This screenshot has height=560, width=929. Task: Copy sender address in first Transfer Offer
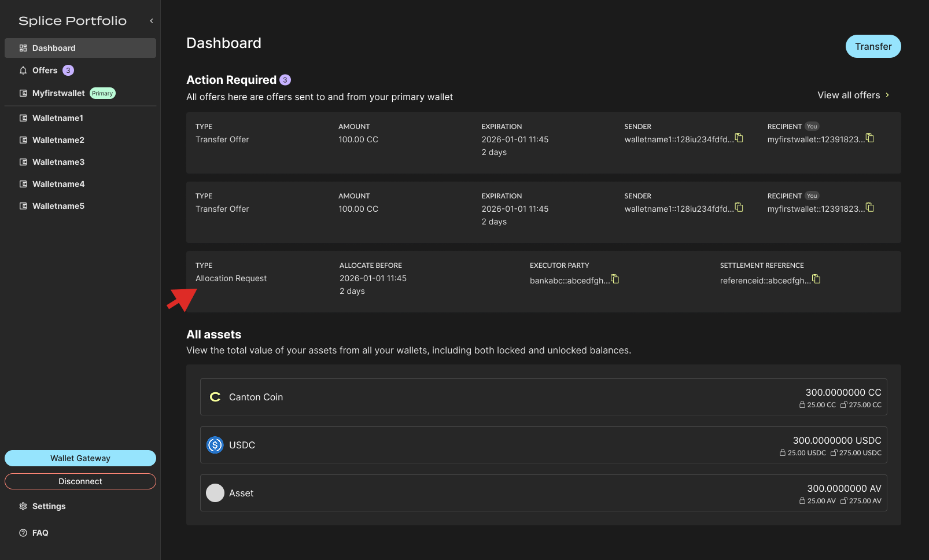pos(739,138)
